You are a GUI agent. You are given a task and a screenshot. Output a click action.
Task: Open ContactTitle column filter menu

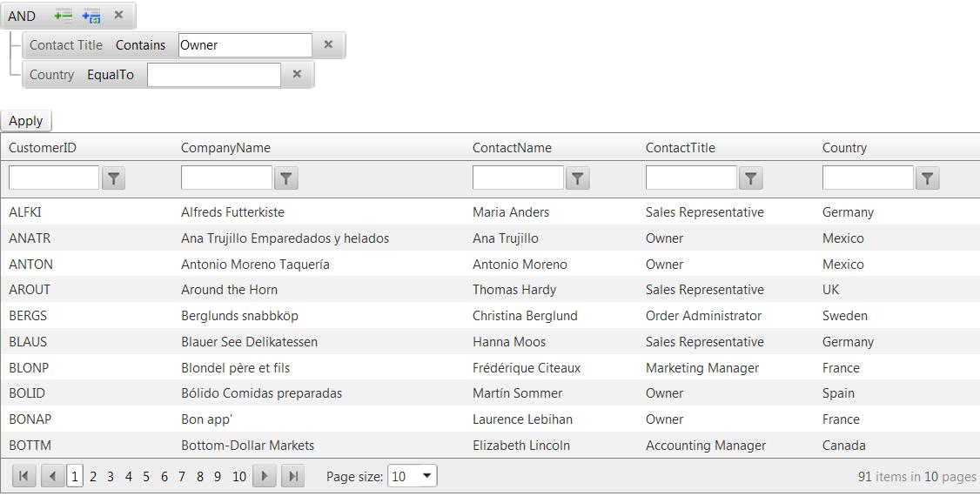pos(751,178)
